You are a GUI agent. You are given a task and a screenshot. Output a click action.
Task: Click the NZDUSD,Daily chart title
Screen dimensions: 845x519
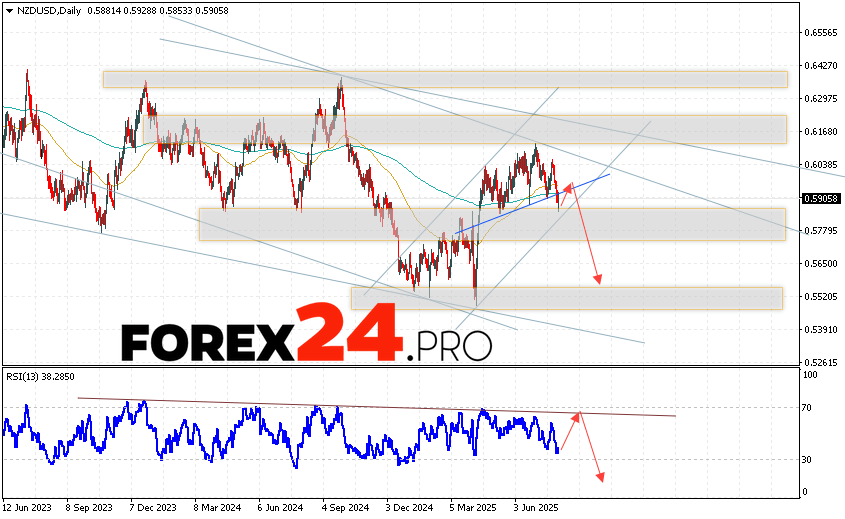(x=41, y=9)
